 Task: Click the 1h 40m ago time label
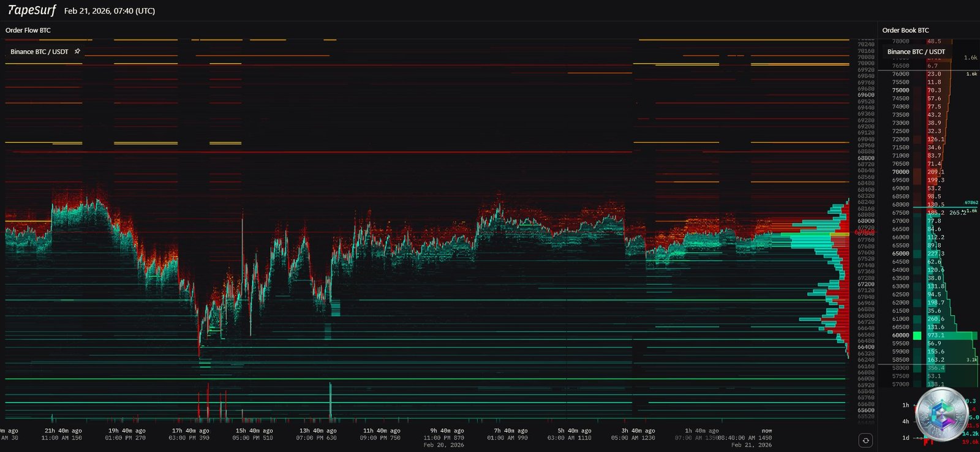pyautogui.click(x=701, y=431)
